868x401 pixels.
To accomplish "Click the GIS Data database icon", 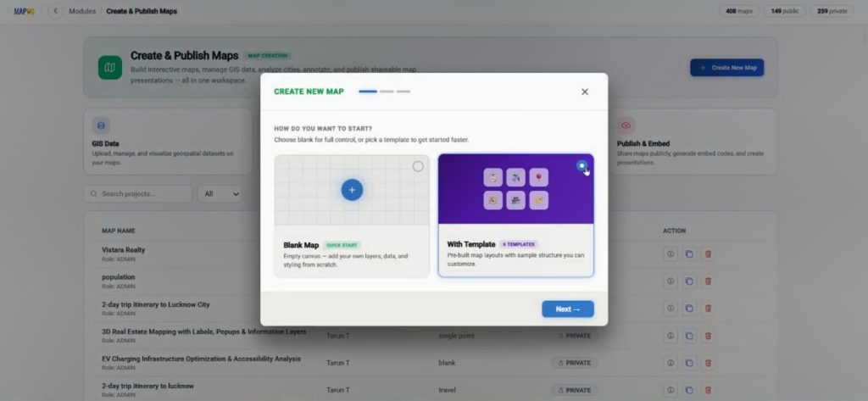I will (101, 125).
